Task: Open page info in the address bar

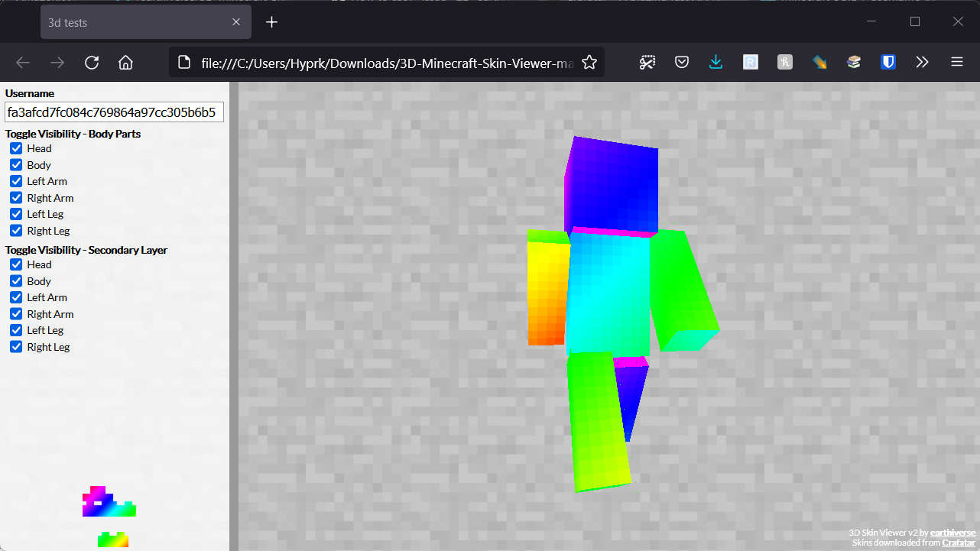Action: pos(184,62)
